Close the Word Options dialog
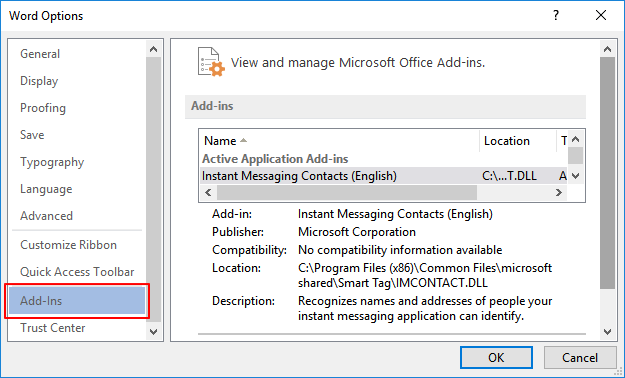 (601, 16)
